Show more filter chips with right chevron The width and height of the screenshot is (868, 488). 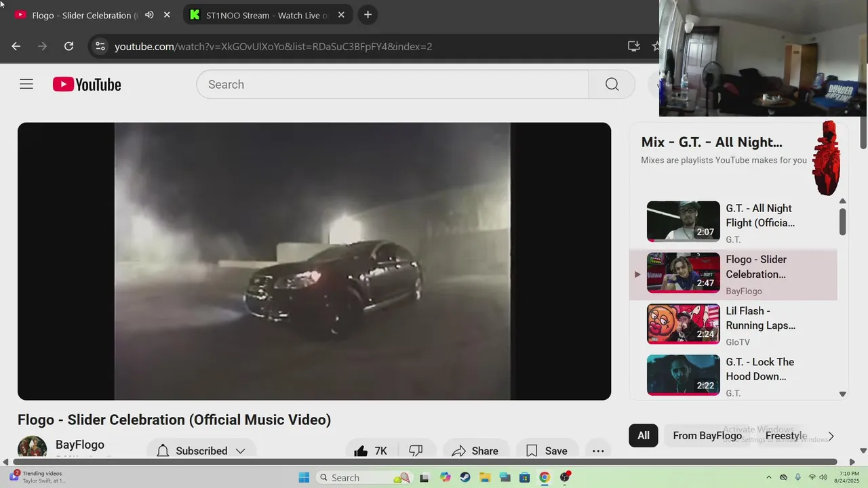[831, 436]
